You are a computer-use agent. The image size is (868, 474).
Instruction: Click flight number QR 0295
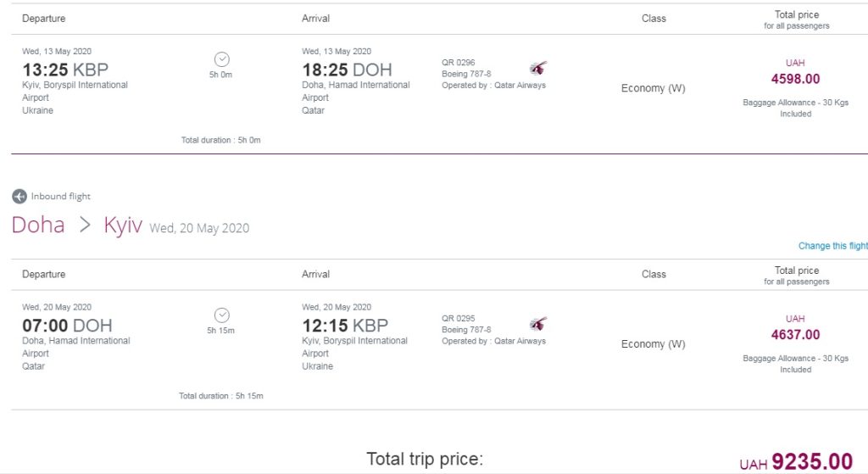point(459,319)
